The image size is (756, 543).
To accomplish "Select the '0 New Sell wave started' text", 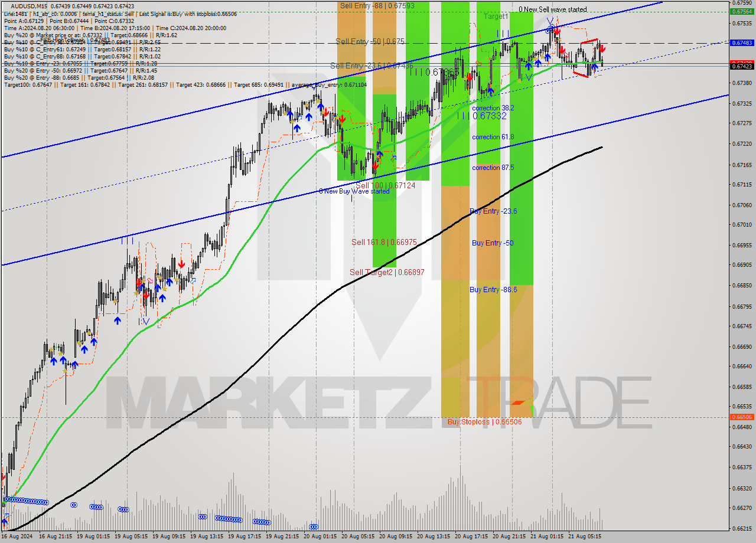I will point(553,9).
